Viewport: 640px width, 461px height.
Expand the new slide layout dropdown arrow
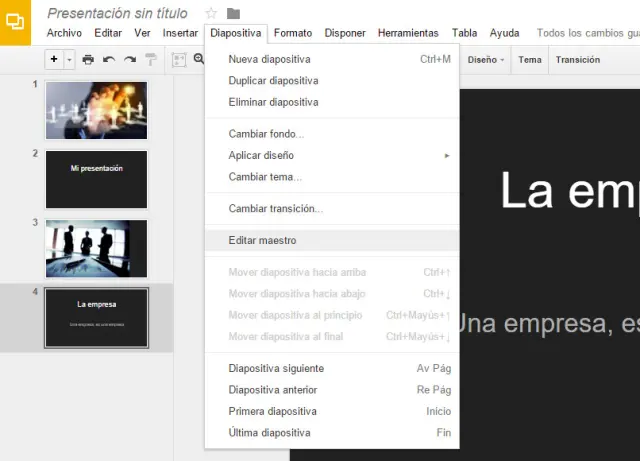coord(69,60)
